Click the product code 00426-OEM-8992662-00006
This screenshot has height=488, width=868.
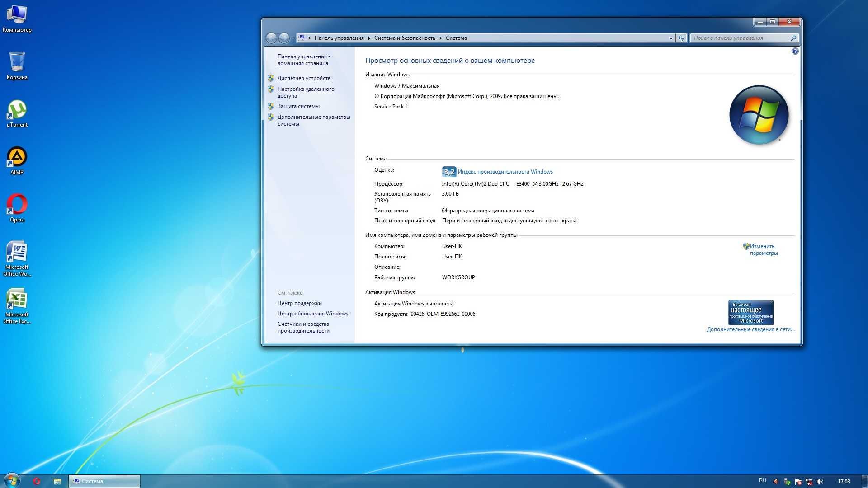[443, 314]
